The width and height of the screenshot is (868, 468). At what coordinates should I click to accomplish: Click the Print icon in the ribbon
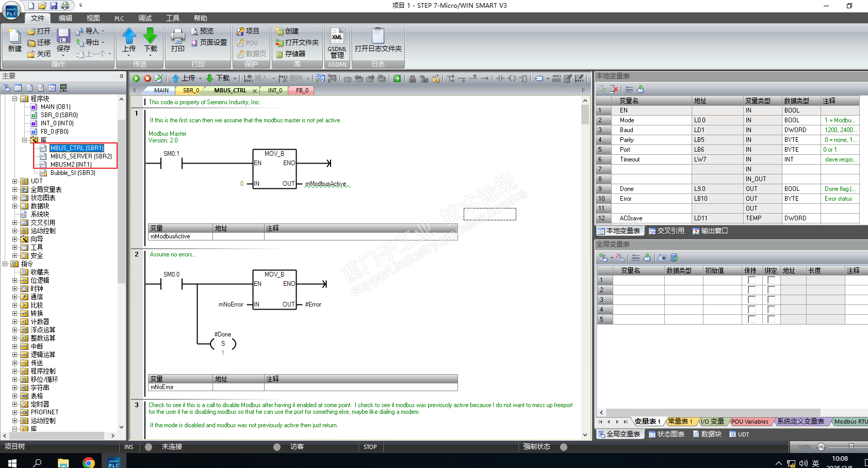coord(178,36)
